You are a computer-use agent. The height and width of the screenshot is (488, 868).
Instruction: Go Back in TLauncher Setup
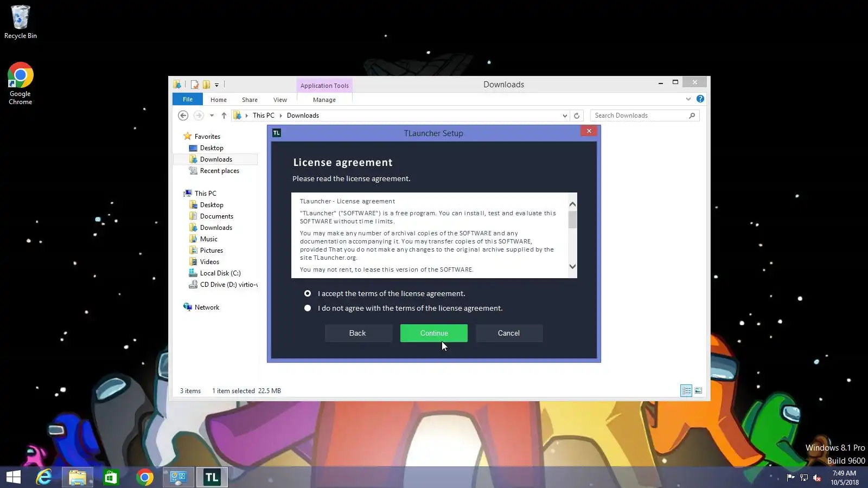[x=358, y=333]
